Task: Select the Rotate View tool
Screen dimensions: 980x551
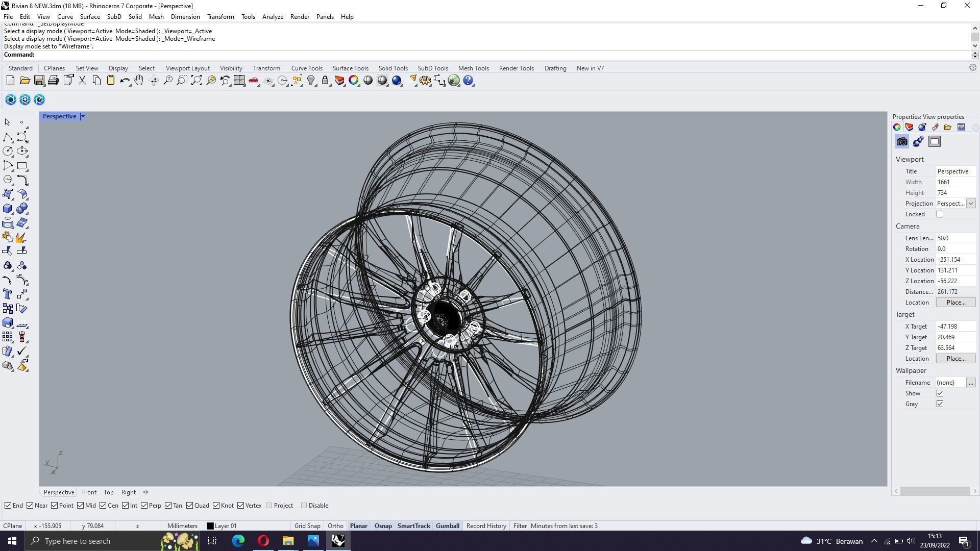Action: [x=154, y=81]
